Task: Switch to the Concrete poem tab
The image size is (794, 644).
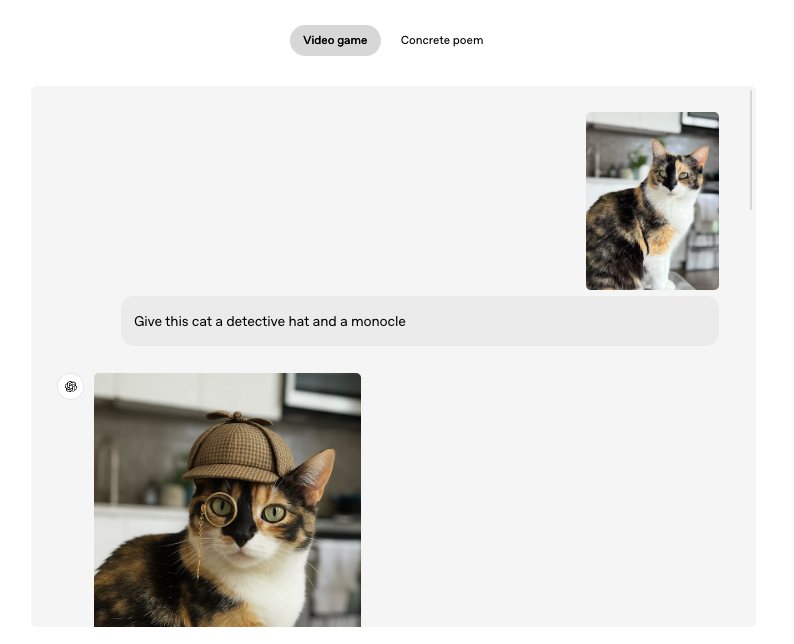Action: click(441, 41)
